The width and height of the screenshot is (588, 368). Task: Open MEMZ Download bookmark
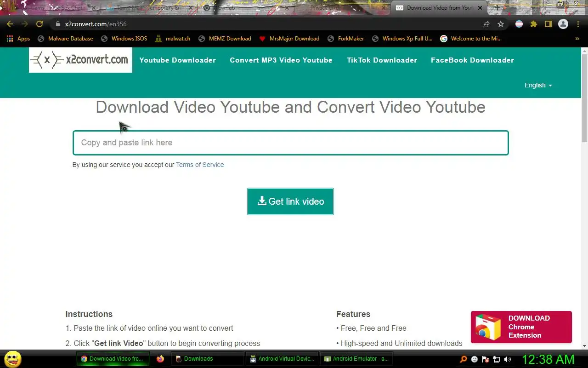point(225,39)
